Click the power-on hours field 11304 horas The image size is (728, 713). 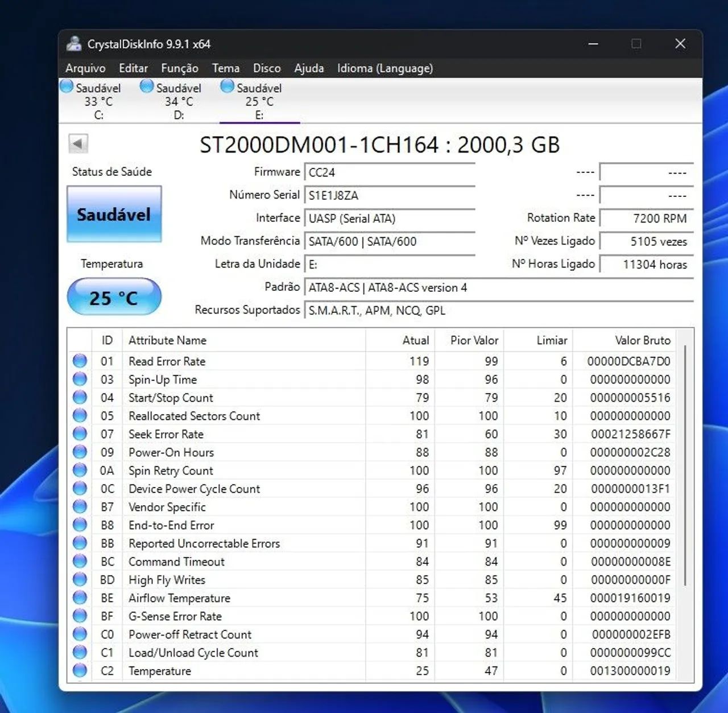pyautogui.click(x=647, y=265)
